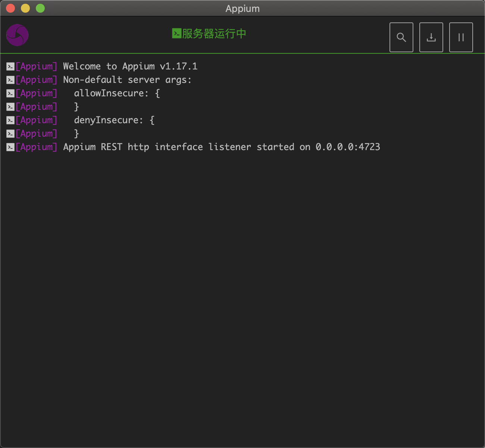Click the terminal icon on the Non-default args line

10,80
